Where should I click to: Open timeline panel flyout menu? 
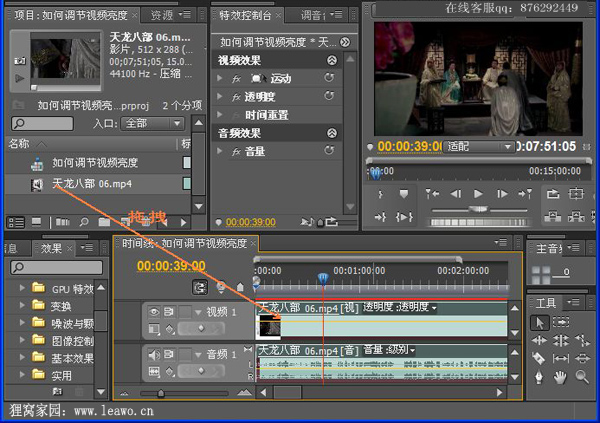[x=501, y=242]
